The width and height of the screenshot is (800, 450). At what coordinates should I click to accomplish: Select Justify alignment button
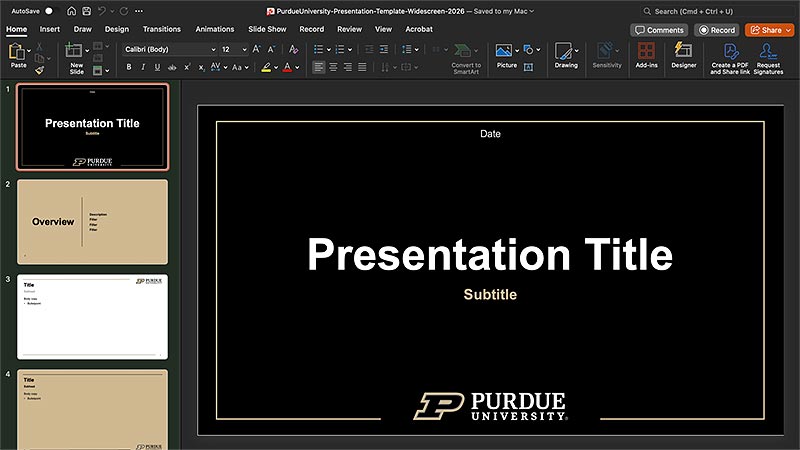(x=362, y=67)
